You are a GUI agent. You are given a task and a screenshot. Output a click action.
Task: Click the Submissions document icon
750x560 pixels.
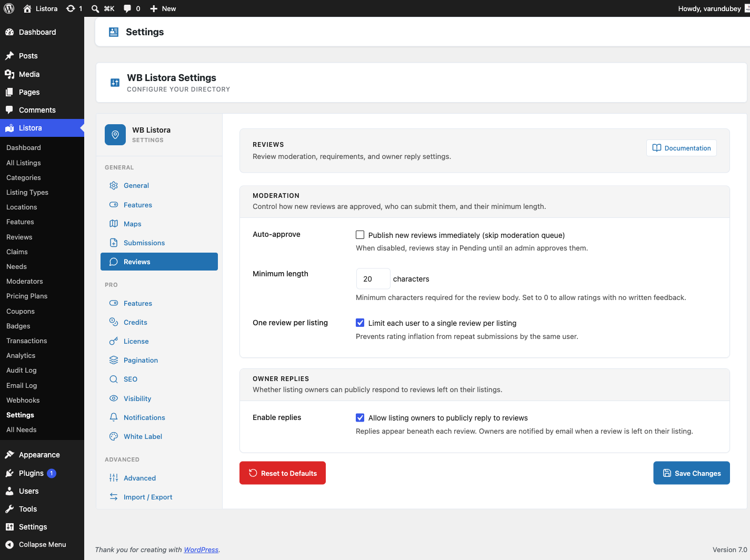114,243
